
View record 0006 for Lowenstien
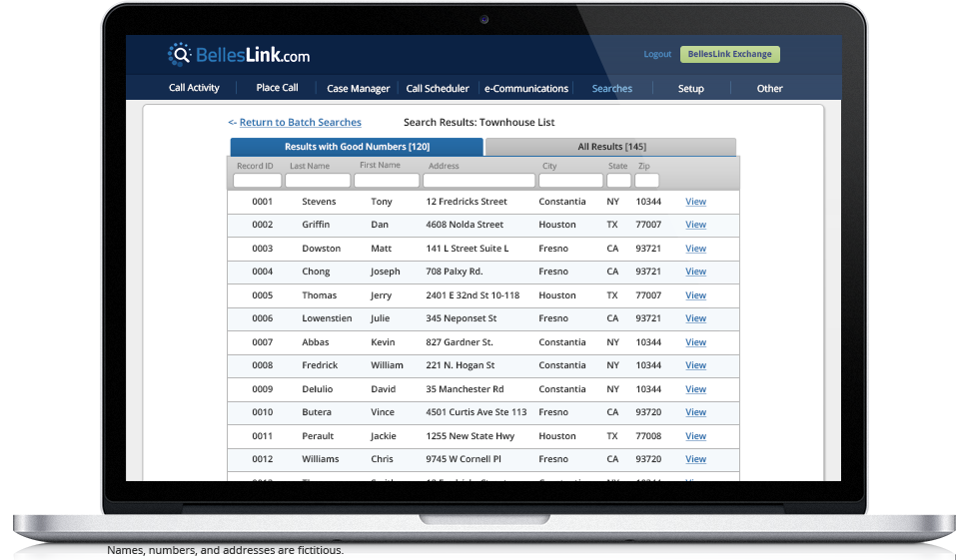point(695,318)
